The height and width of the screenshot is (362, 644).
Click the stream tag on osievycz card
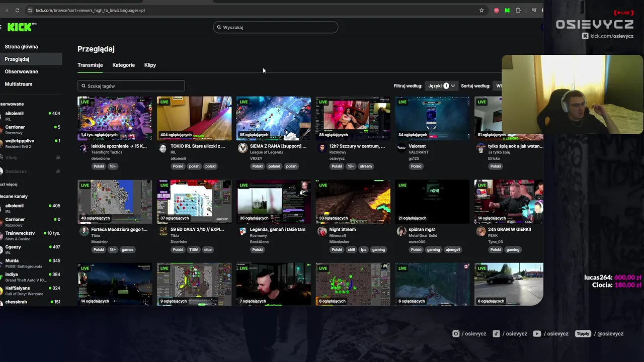pyautogui.click(x=366, y=166)
